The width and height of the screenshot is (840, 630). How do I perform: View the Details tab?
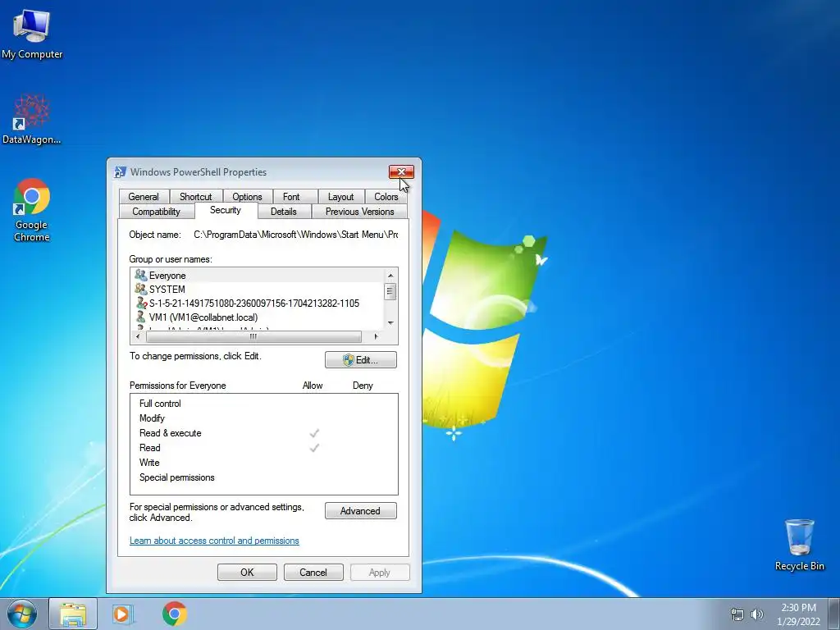coord(283,212)
